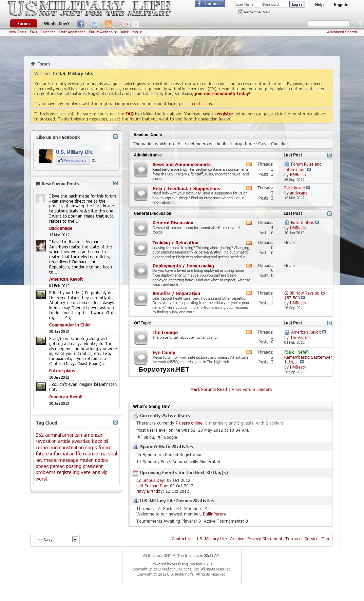Click the search magnifier icon
The width and height of the screenshot is (364, 601).
point(360,23)
